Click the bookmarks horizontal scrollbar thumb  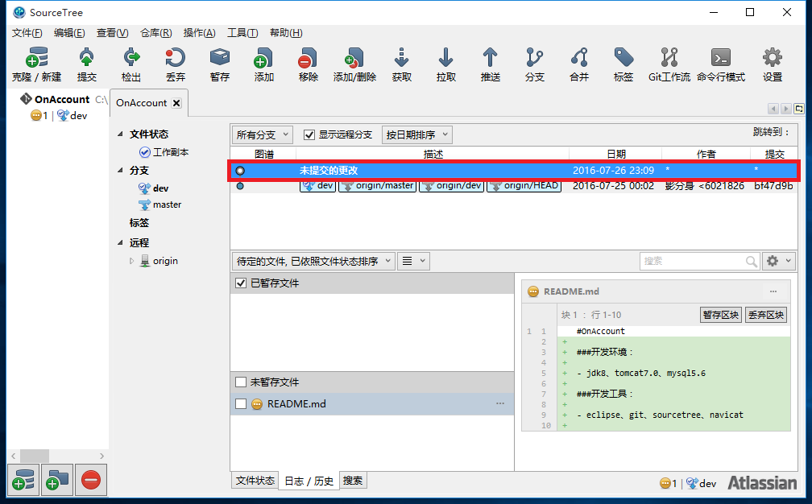pos(34,456)
